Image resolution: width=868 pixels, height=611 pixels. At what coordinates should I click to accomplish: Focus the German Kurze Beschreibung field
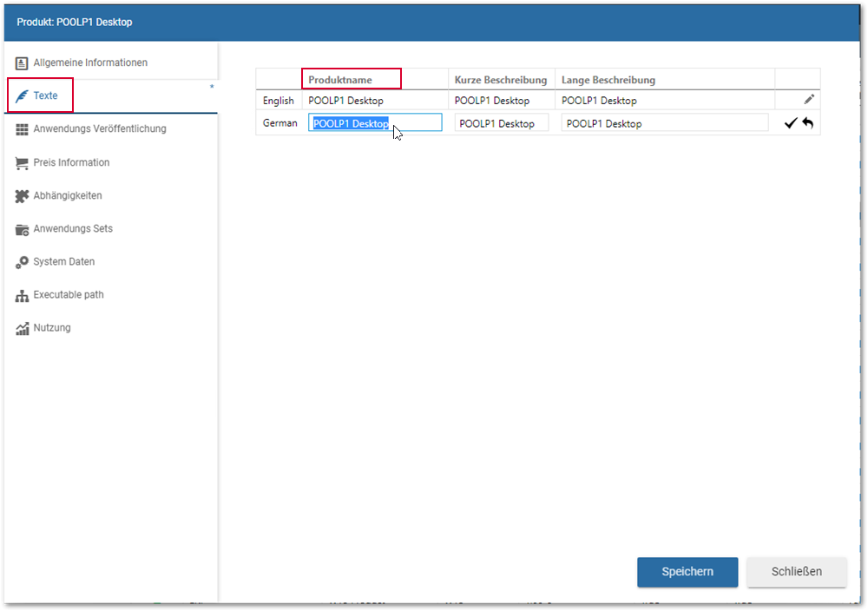click(x=502, y=123)
